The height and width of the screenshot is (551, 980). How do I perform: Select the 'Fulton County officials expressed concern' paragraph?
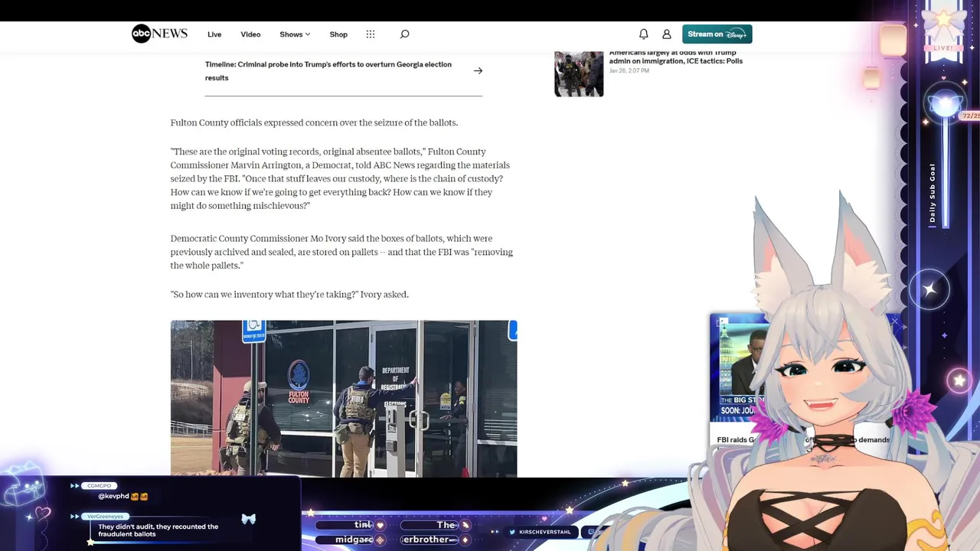[x=314, y=122]
